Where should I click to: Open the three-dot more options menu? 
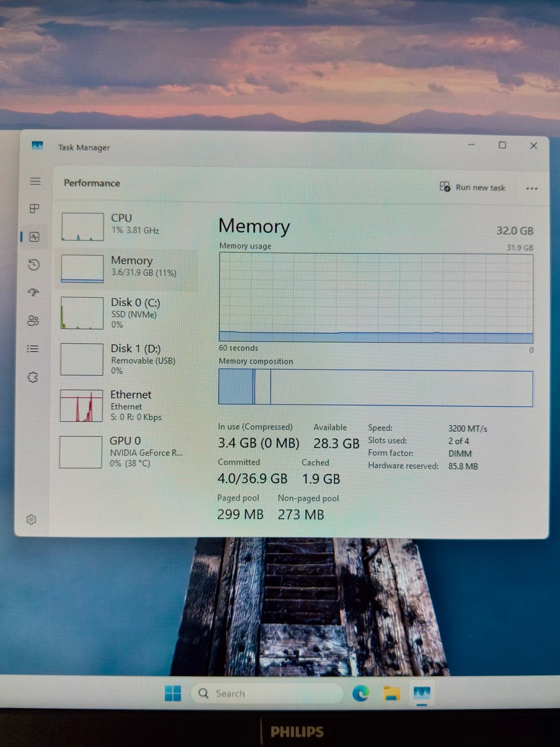click(532, 189)
